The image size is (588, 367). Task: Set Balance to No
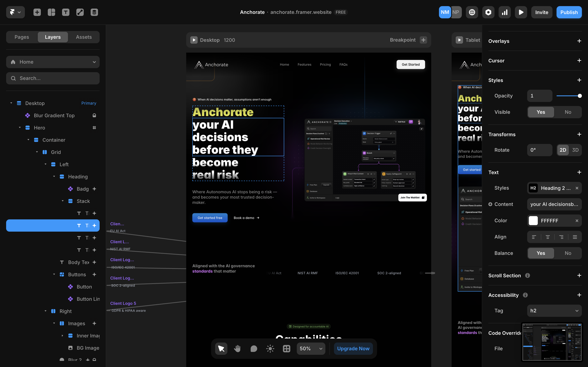coord(568,253)
